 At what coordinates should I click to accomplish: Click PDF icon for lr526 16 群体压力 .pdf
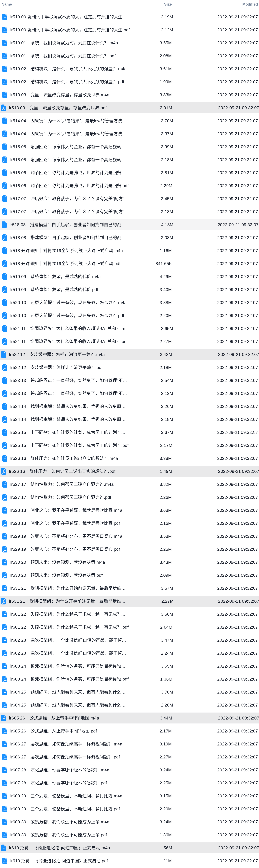point(4,471)
